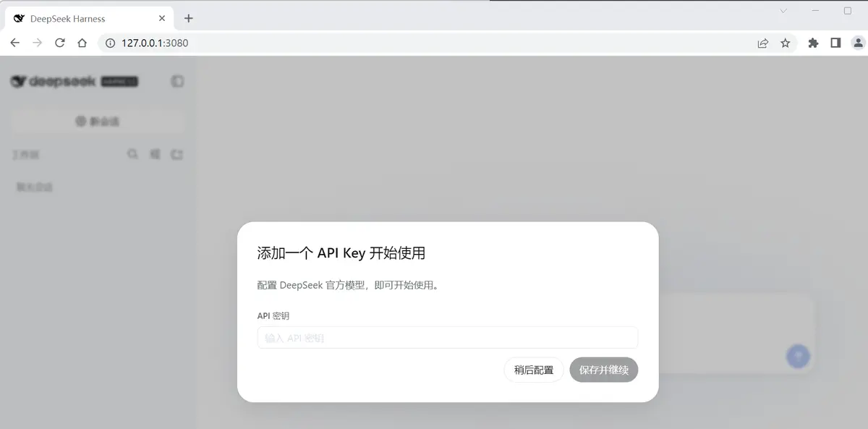Screen dimensions: 868x429
Task: Open the browser profile menu
Action: tap(859, 43)
